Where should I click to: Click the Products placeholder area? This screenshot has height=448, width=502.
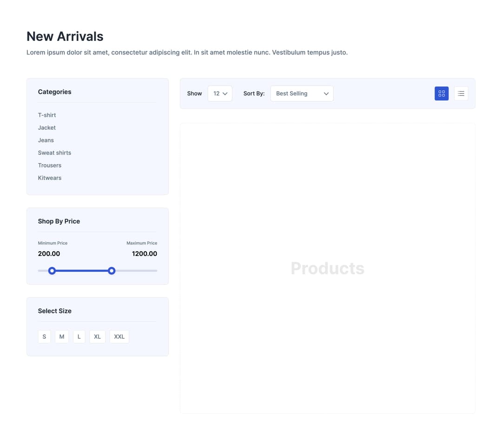pyautogui.click(x=327, y=268)
